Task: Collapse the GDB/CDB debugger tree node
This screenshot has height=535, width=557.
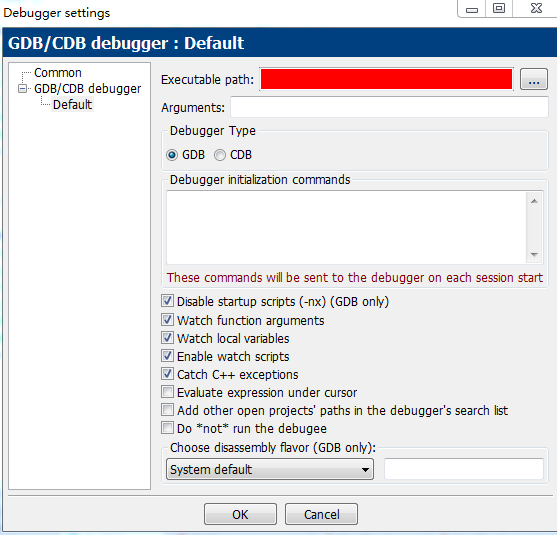Action: tap(22, 88)
